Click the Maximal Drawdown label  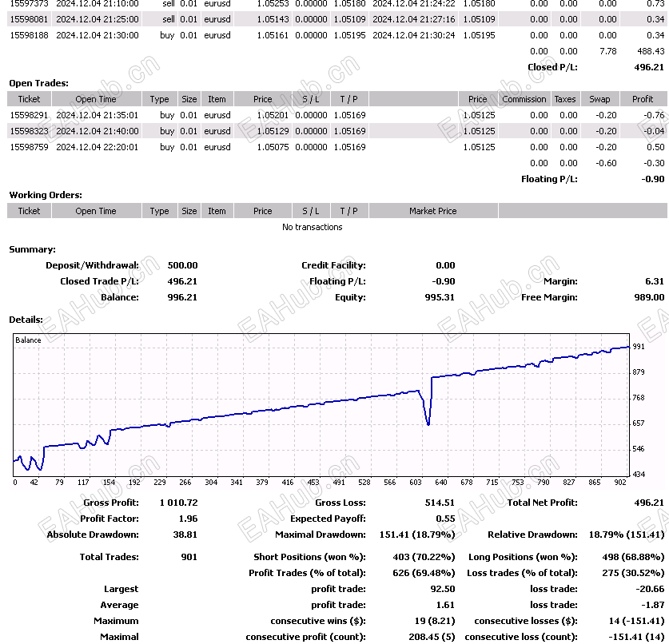(x=321, y=535)
